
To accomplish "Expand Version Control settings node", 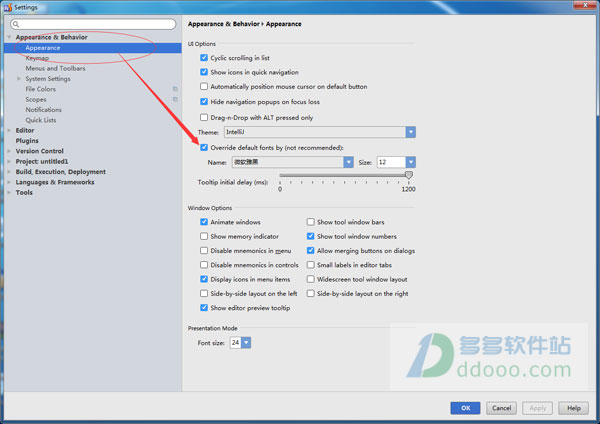I will click(x=9, y=151).
